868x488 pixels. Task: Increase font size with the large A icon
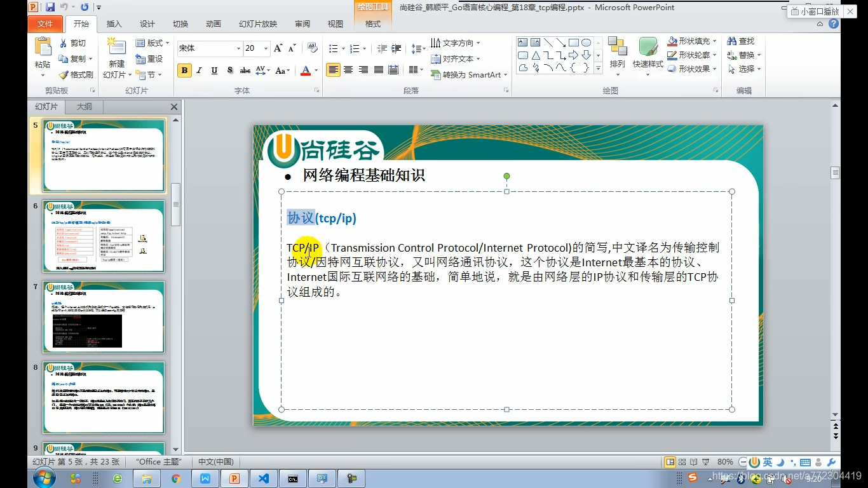click(278, 48)
